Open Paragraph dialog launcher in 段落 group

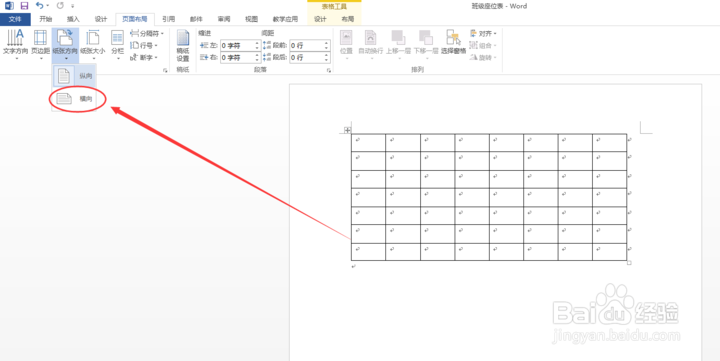pos(329,70)
